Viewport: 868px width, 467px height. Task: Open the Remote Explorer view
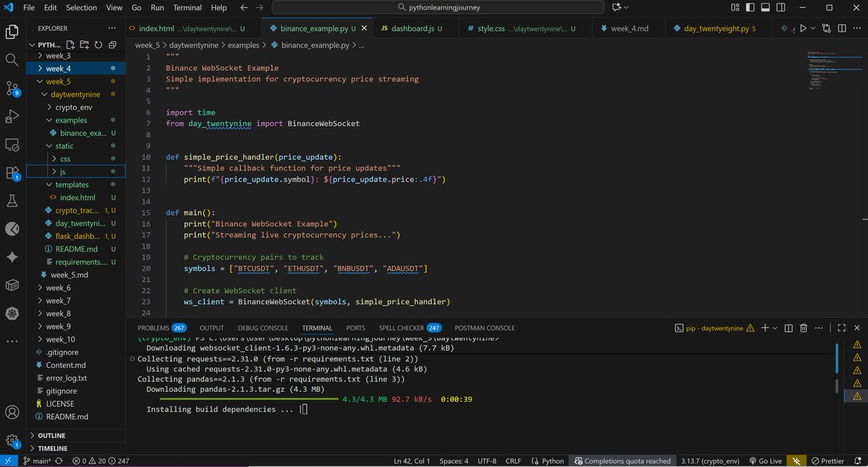click(x=12, y=145)
